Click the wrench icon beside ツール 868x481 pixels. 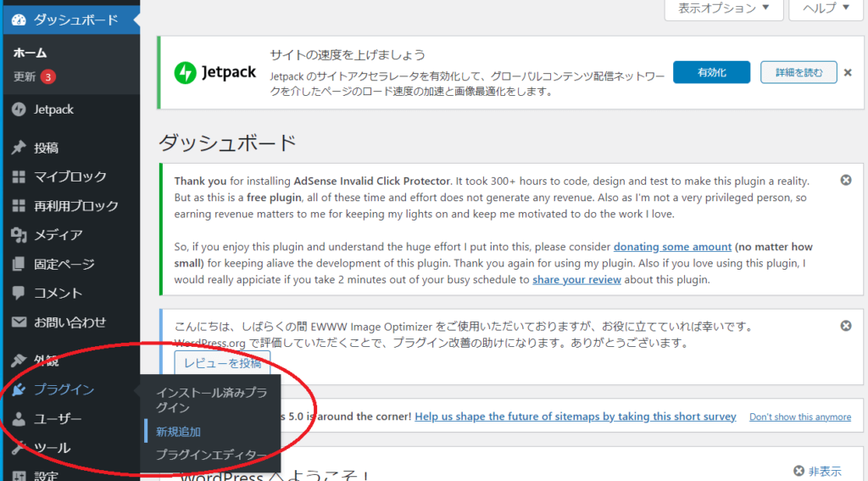tap(19, 447)
